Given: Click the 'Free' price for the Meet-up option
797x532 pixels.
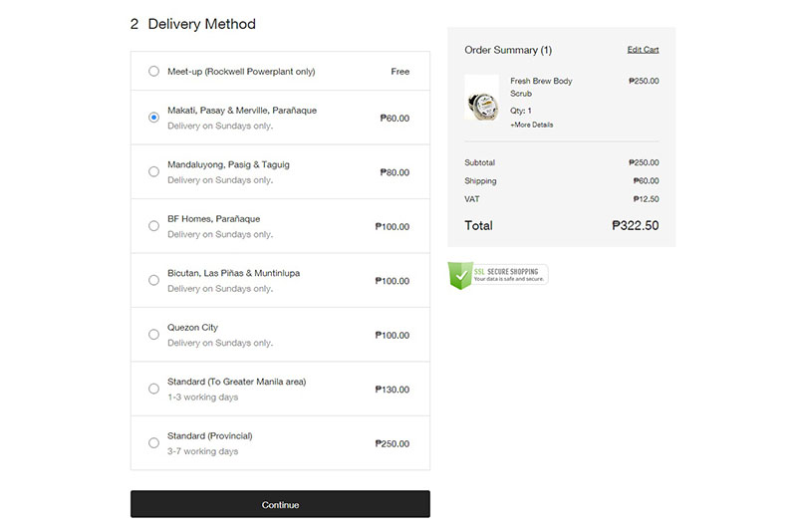Looking at the screenshot, I should tap(400, 72).
